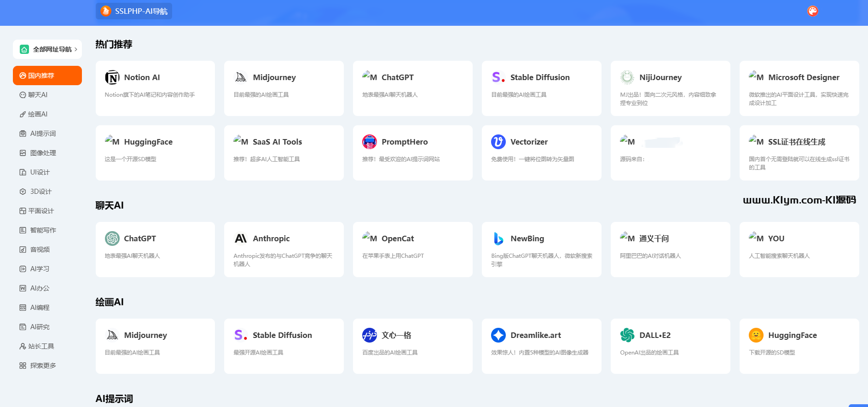Select AI办公 in the sidebar
The width and height of the screenshot is (868, 407).
click(47, 288)
